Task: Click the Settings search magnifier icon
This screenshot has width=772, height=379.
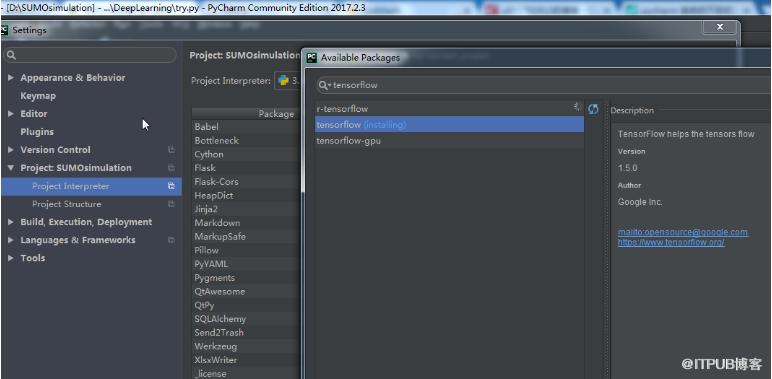Action: [12, 55]
